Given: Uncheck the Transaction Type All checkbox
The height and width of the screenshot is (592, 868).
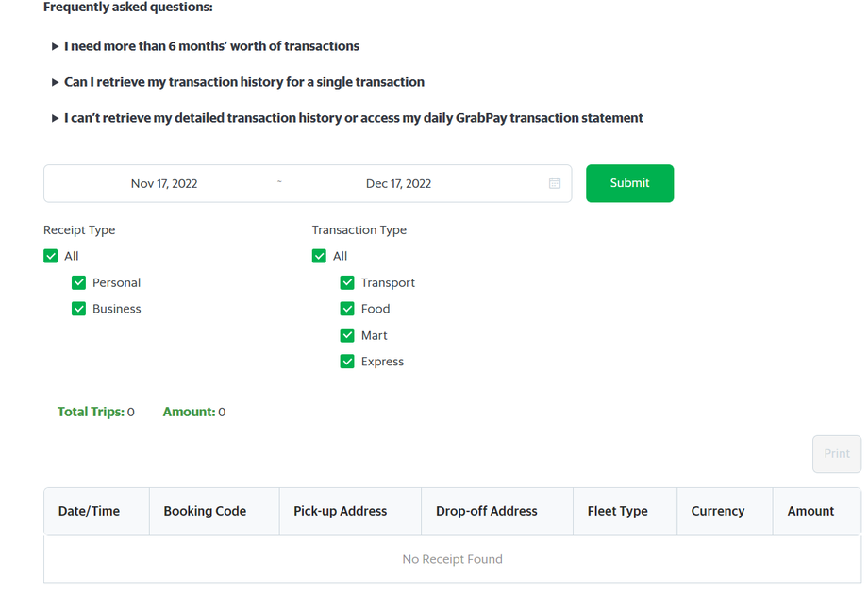Looking at the screenshot, I should tap(320, 256).
